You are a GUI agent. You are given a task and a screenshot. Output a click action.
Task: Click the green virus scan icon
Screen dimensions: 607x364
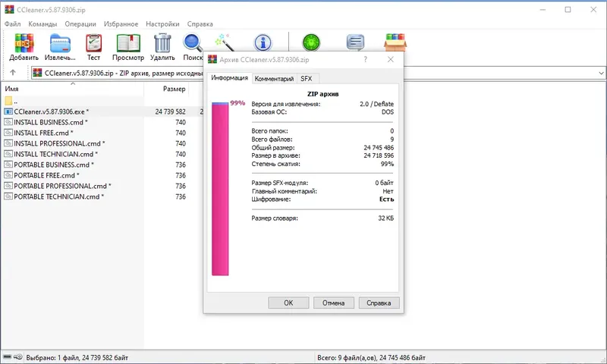[311, 42]
